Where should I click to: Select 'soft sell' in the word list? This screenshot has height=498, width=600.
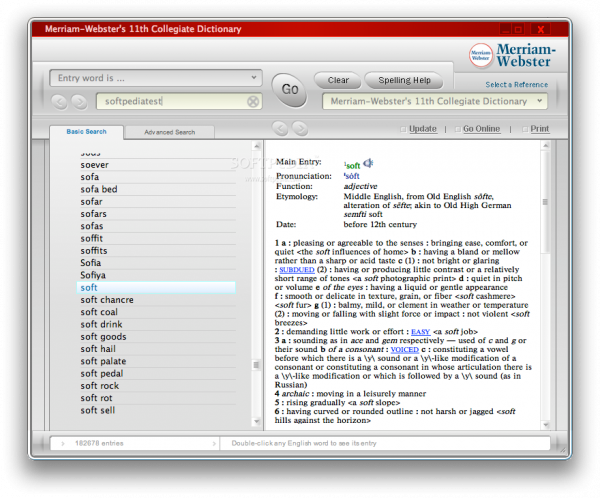[x=156, y=410]
